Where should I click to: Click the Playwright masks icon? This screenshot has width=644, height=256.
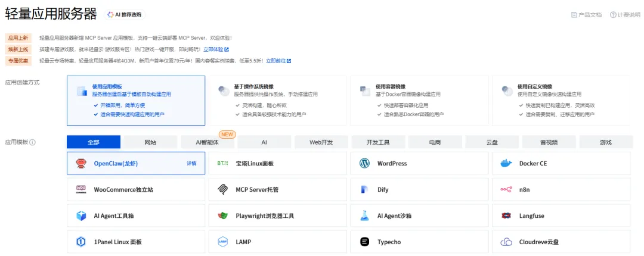tap(222, 216)
